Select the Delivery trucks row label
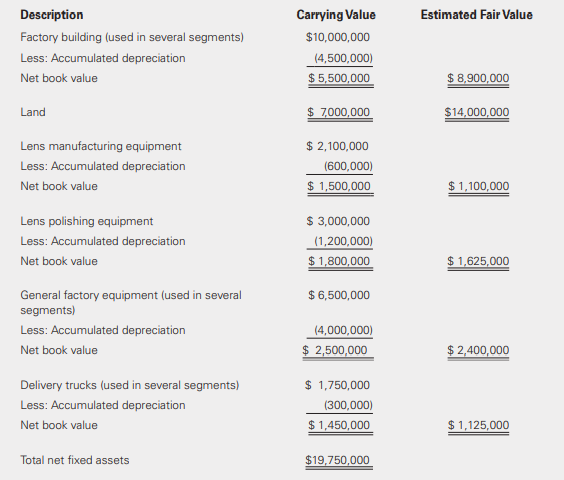The height and width of the screenshot is (480, 564). tap(129, 385)
